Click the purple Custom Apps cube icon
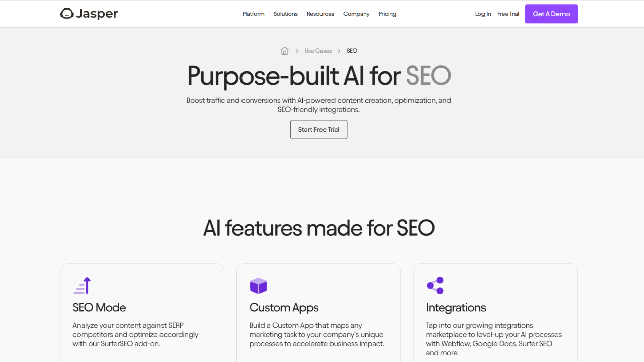This screenshot has width=644, height=362. (258, 286)
